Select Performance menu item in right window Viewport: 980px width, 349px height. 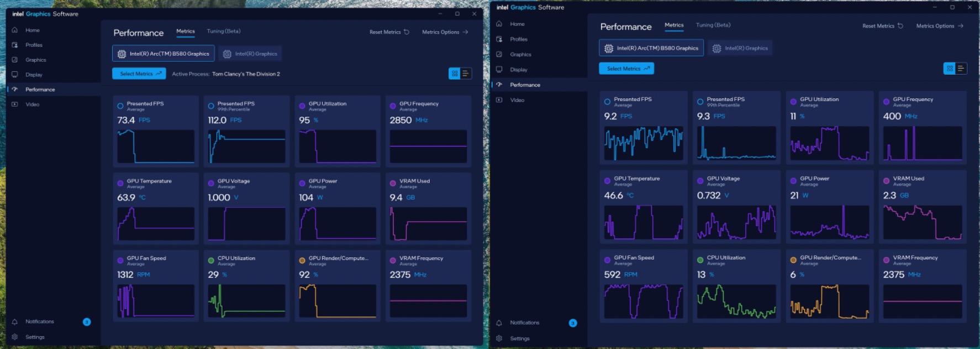(539, 85)
